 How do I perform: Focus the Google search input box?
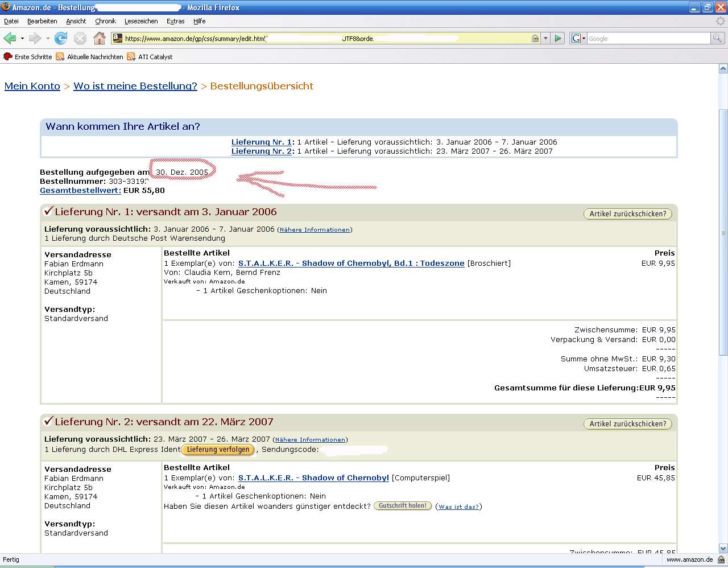click(648, 38)
